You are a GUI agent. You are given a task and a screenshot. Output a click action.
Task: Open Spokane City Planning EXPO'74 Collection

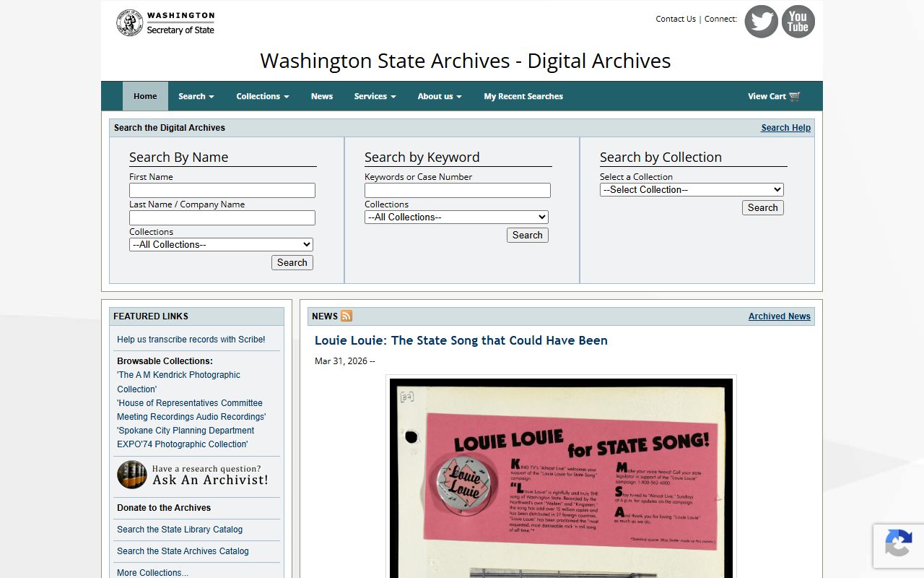pos(186,437)
